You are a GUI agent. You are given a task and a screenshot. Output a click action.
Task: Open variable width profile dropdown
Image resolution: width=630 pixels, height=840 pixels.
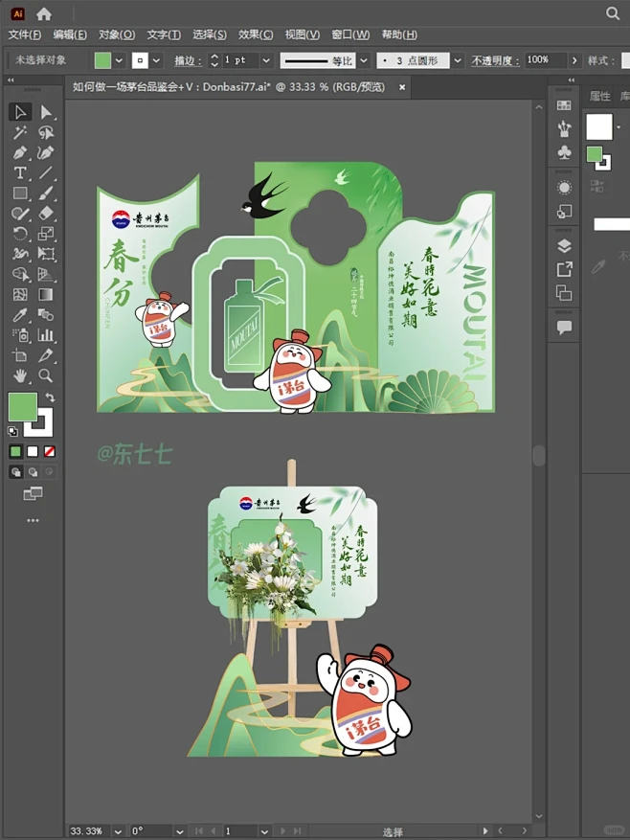point(364,60)
